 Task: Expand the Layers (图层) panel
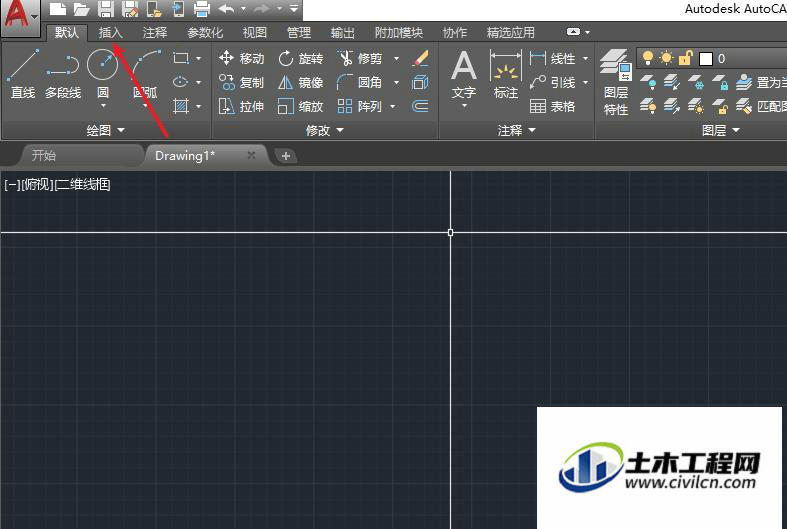pos(721,130)
